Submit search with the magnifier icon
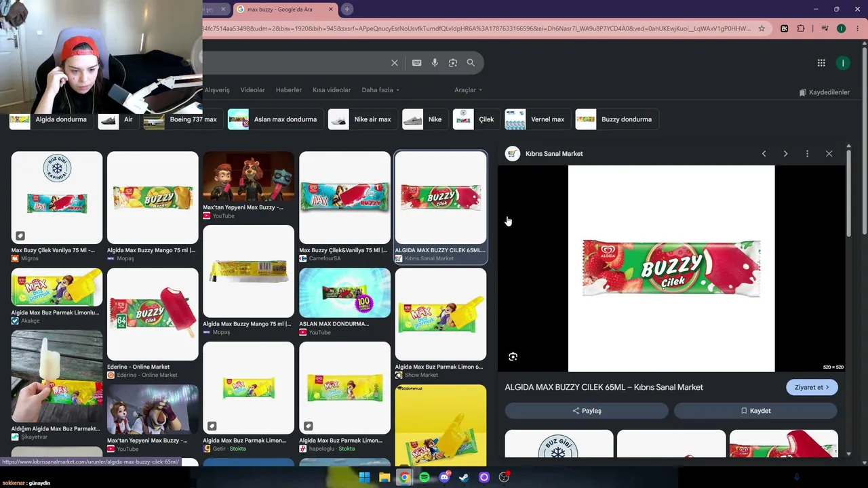Image resolution: width=868 pixels, height=488 pixels. (x=471, y=63)
